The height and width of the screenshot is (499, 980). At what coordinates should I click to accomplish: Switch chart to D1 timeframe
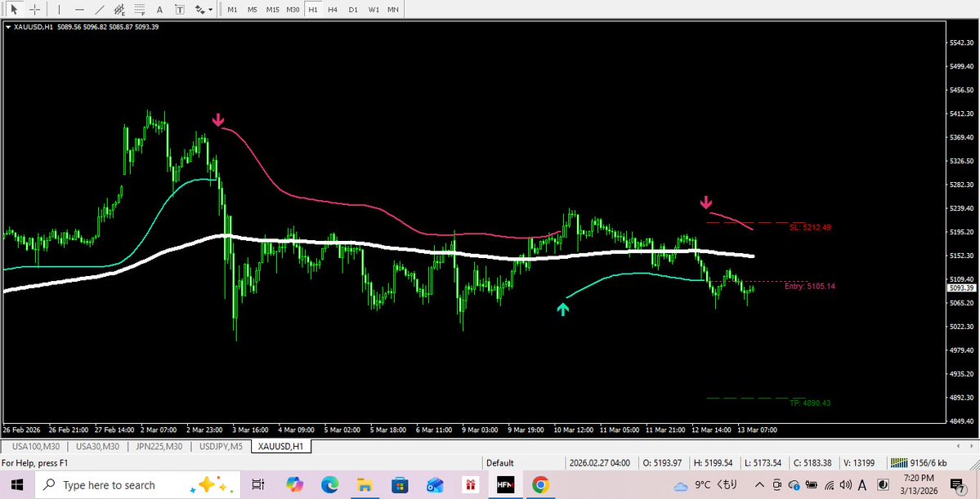(353, 9)
